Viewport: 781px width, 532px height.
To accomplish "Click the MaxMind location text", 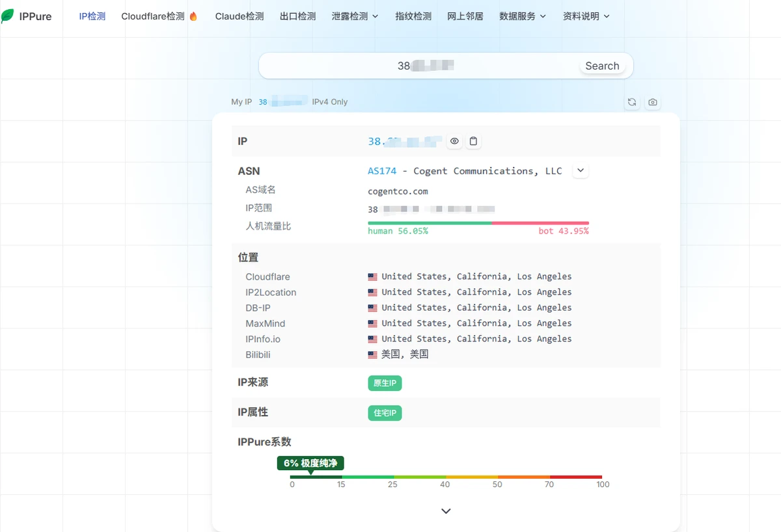I will (x=476, y=323).
